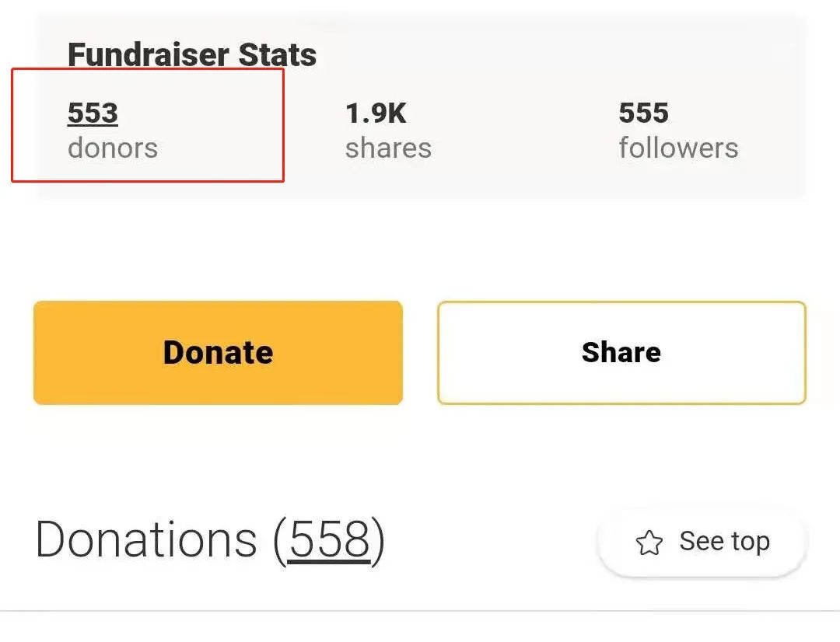840x642 pixels.
Task: Click the Fundraiser Stats heading
Action: pyautogui.click(x=192, y=54)
